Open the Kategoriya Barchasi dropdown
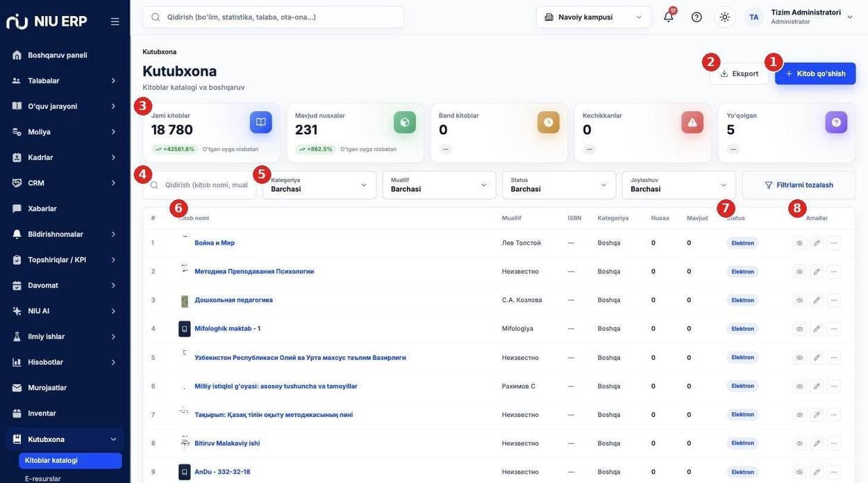Screen dimensions: 868x483 click(319, 185)
